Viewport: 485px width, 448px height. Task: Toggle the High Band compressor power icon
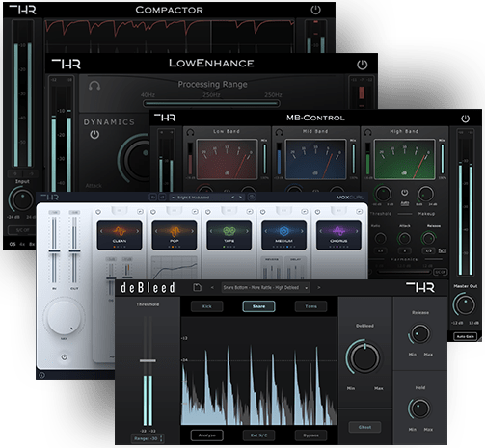point(404,192)
